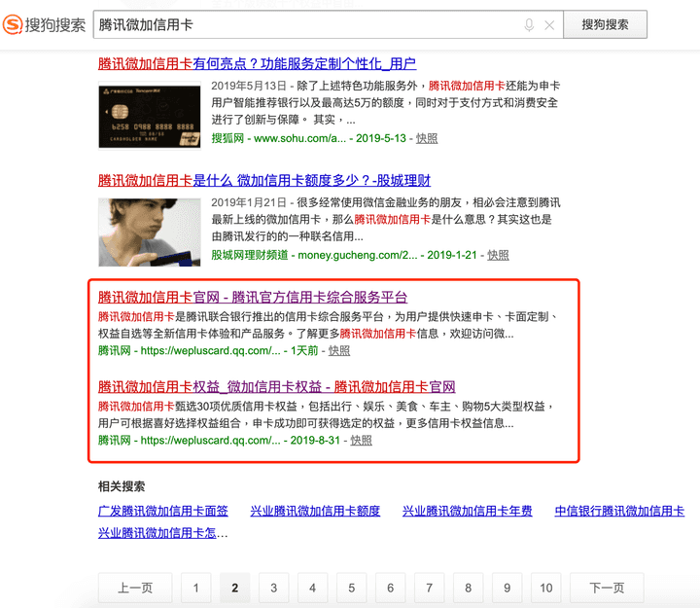This screenshot has height=608, width=700.
Task: Click the Sogou logo icon
Action: pos(13,24)
